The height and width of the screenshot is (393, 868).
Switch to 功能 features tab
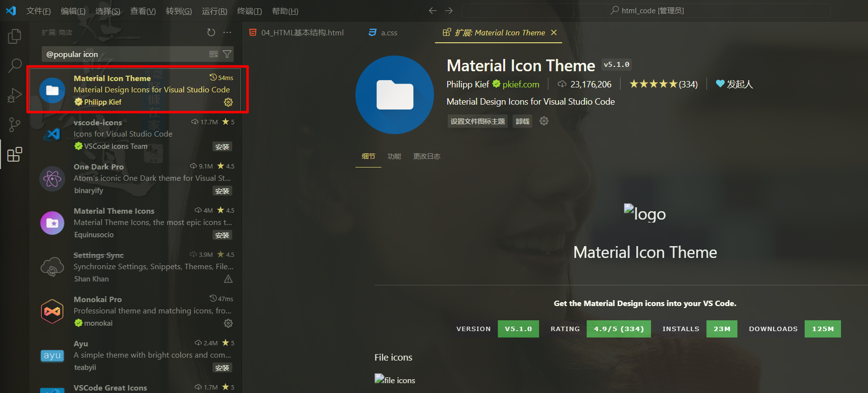pos(394,156)
